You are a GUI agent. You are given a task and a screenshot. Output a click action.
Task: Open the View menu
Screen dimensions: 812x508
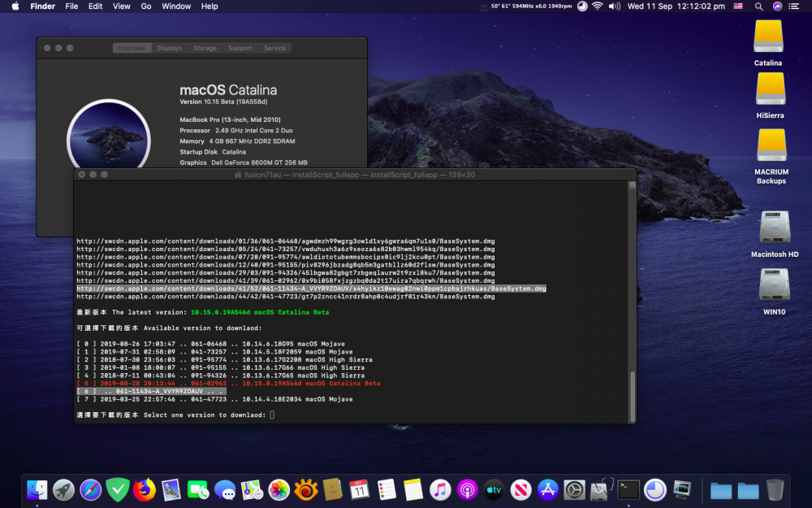[122, 7]
